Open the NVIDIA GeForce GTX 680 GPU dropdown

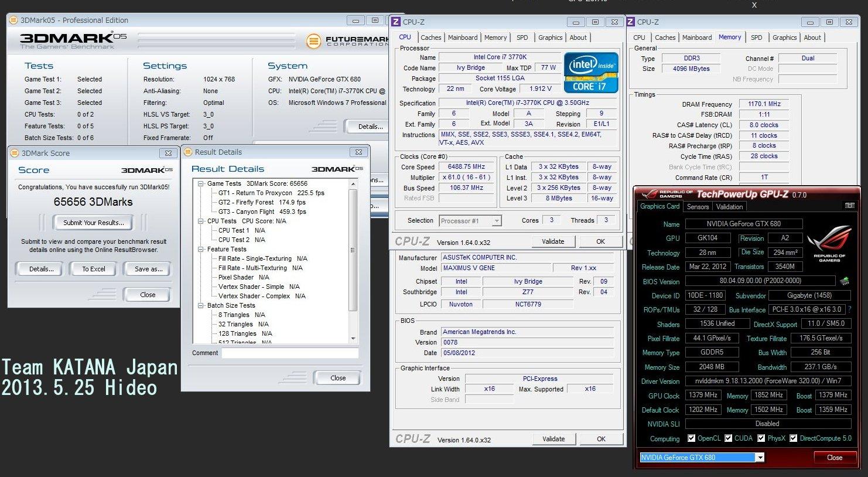point(760,458)
